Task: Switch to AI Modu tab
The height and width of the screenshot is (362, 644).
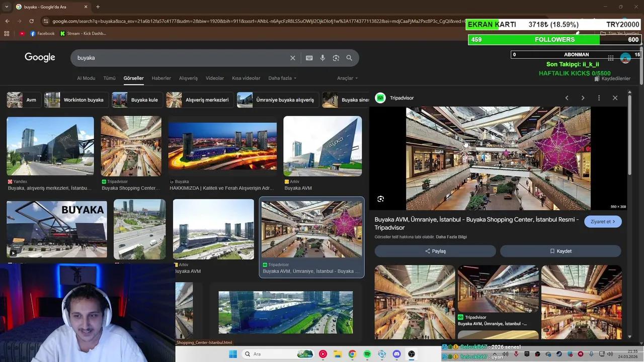Action: pyautogui.click(x=86, y=78)
